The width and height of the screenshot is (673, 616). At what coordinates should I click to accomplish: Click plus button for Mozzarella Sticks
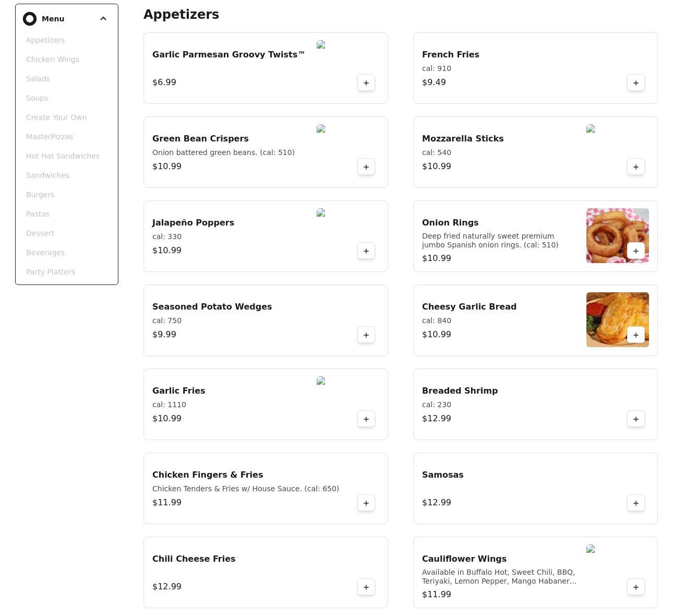[x=636, y=167]
